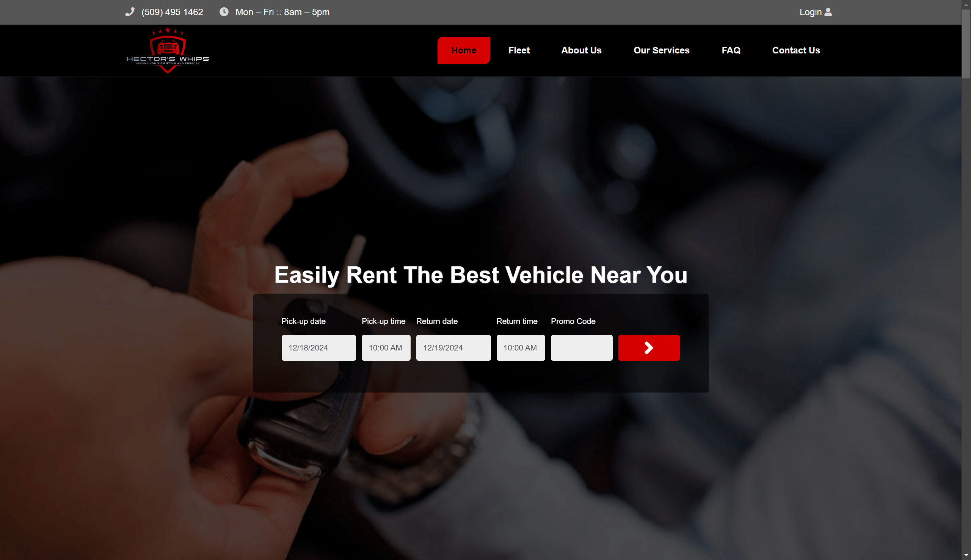Select the return date input field
Image resolution: width=971 pixels, height=560 pixels.
pyautogui.click(x=453, y=347)
